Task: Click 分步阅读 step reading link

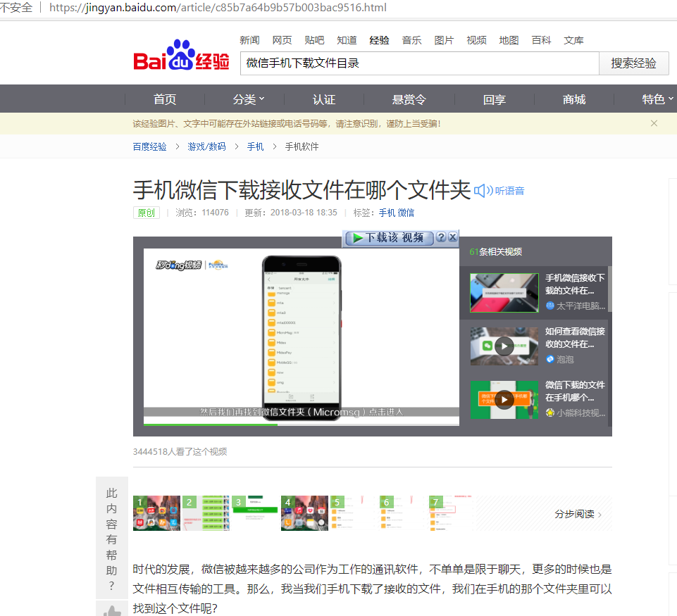Action: (578, 514)
